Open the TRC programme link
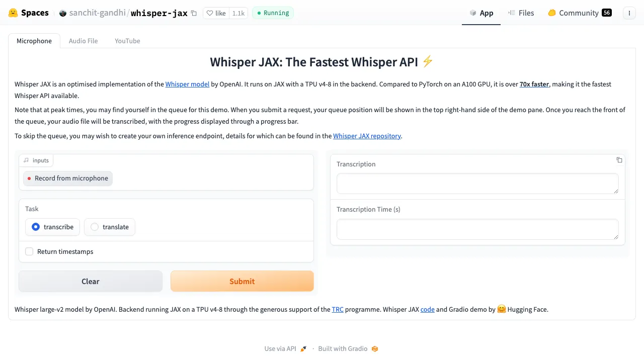 pos(338,309)
